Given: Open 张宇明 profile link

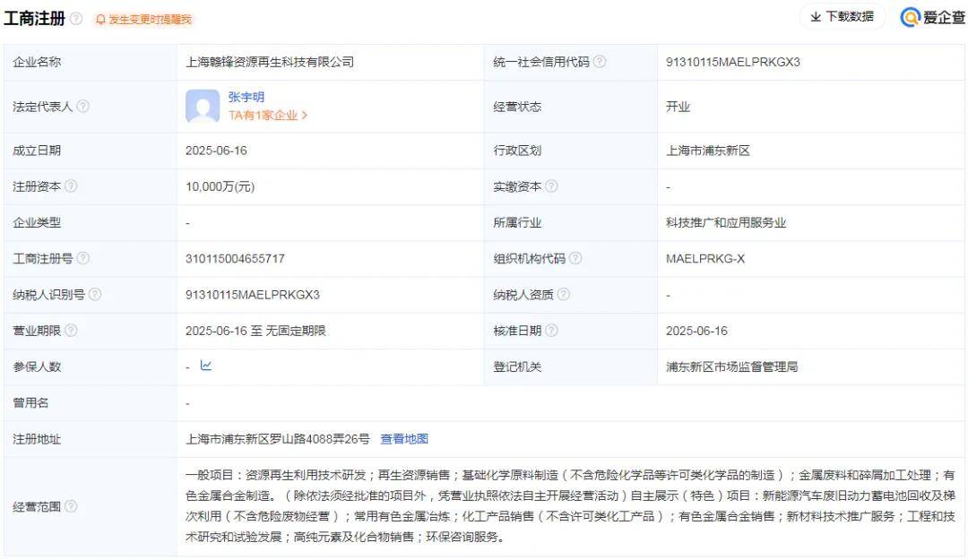Looking at the screenshot, I should 246,97.
